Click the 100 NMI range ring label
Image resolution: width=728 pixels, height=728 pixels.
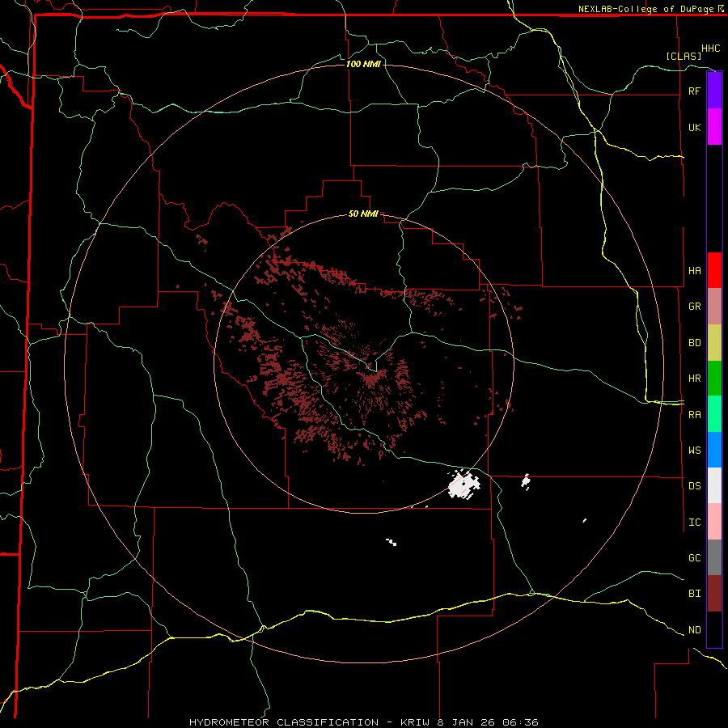(x=363, y=64)
